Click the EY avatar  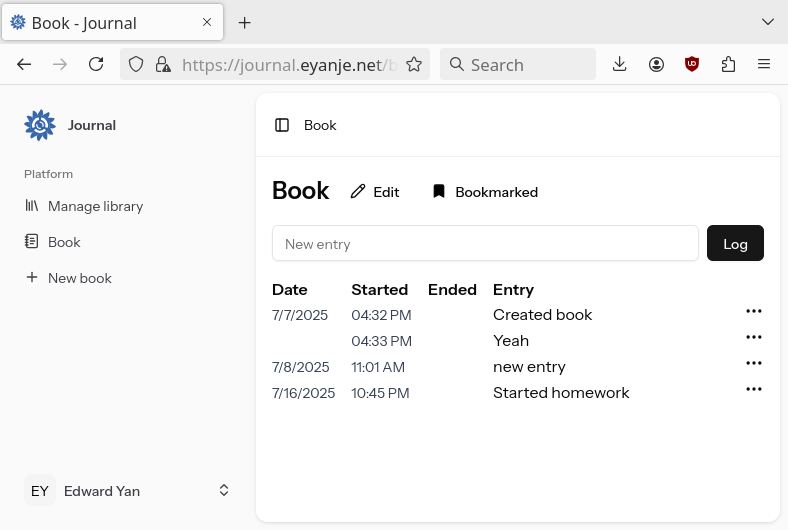(x=40, y=491)
